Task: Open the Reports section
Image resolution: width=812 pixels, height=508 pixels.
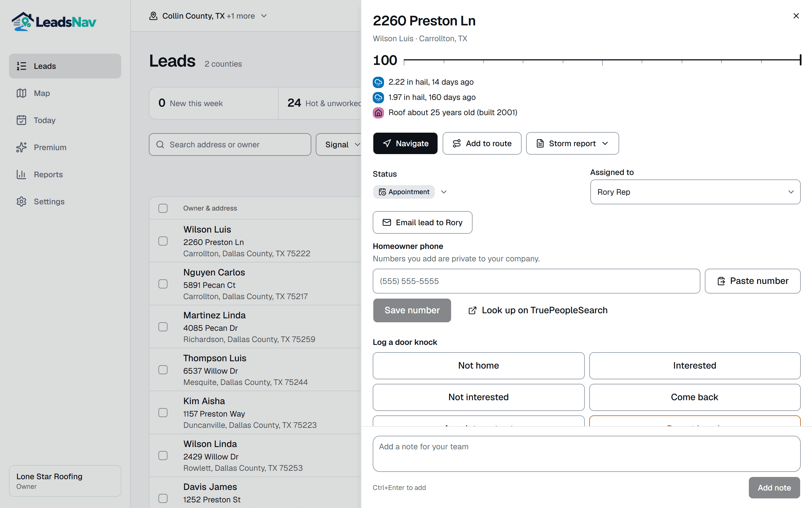Action: coord(65,174)
